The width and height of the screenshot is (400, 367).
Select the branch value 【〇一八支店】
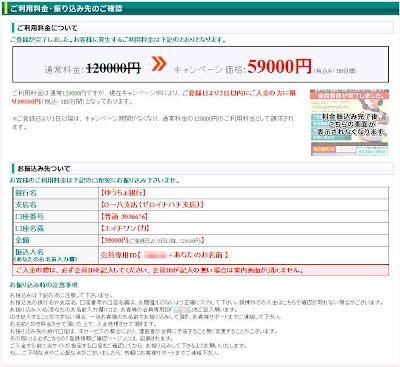pos(152,205)
